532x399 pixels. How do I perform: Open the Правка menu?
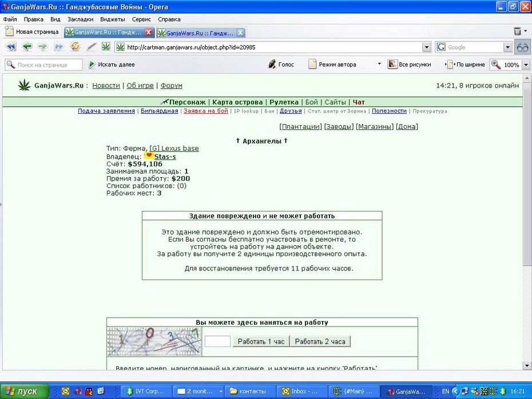(33, 19)
